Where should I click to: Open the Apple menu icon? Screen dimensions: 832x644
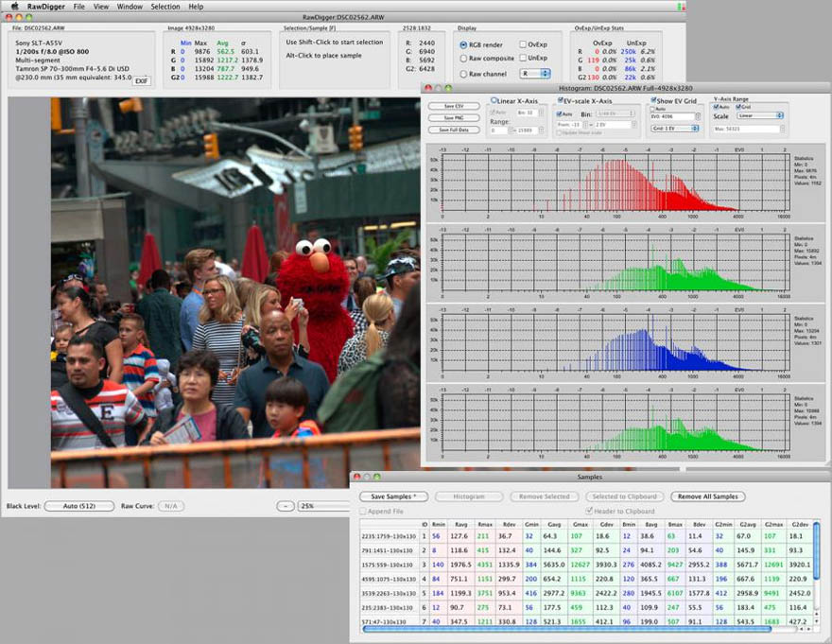coord(15,7)
